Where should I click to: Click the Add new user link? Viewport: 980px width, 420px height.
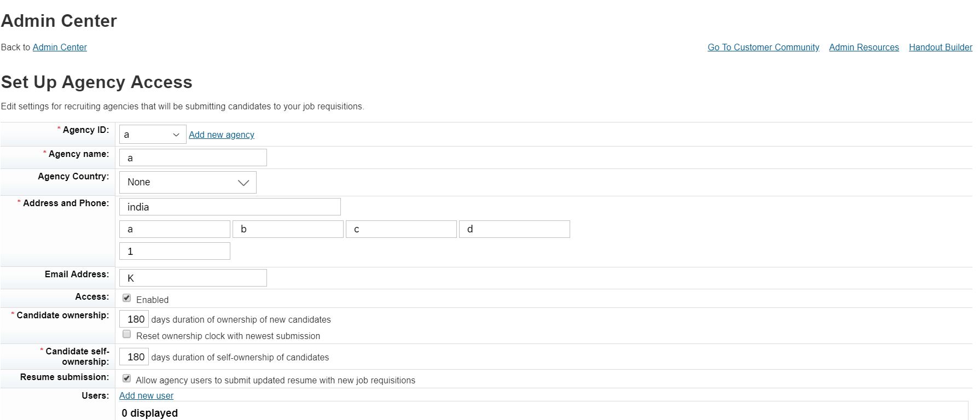click(146, 395)
